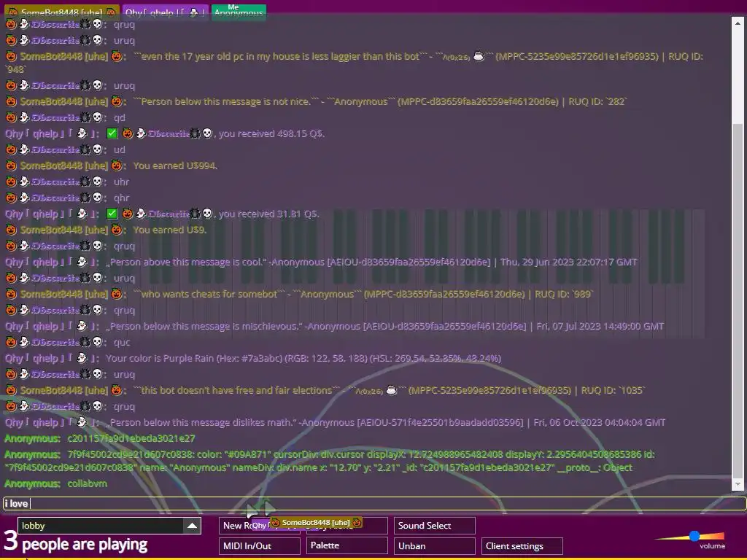Click the chat scrollbar up arrow

click(x=738, y=23)
